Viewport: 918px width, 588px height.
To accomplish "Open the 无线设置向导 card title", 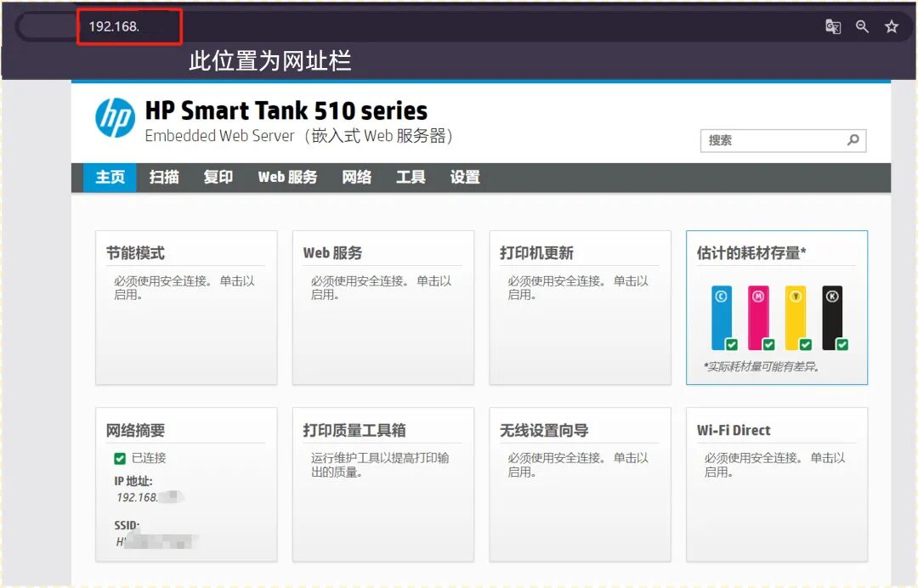I will 544,431.
